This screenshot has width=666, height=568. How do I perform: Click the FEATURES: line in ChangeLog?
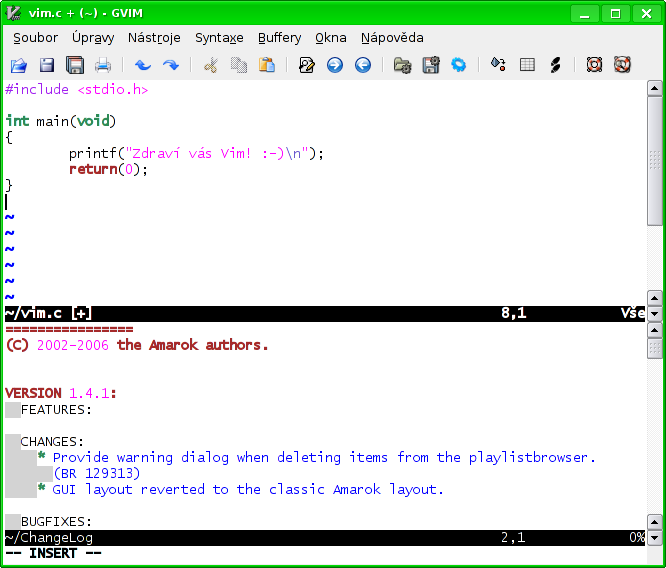coord(56,410)
